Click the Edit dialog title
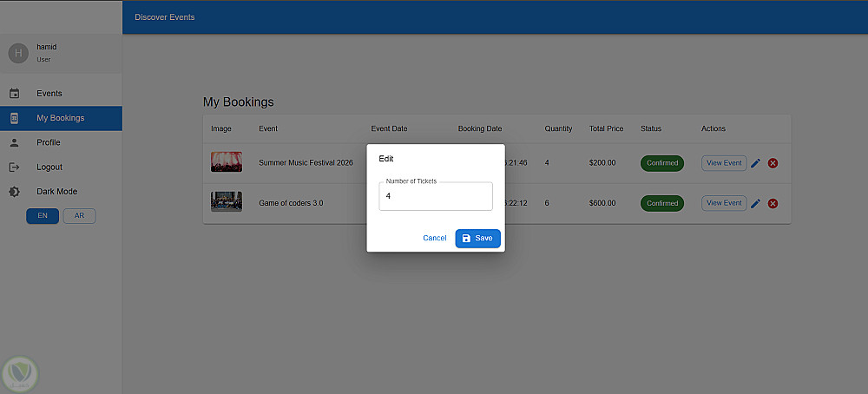 coord(386,159)
